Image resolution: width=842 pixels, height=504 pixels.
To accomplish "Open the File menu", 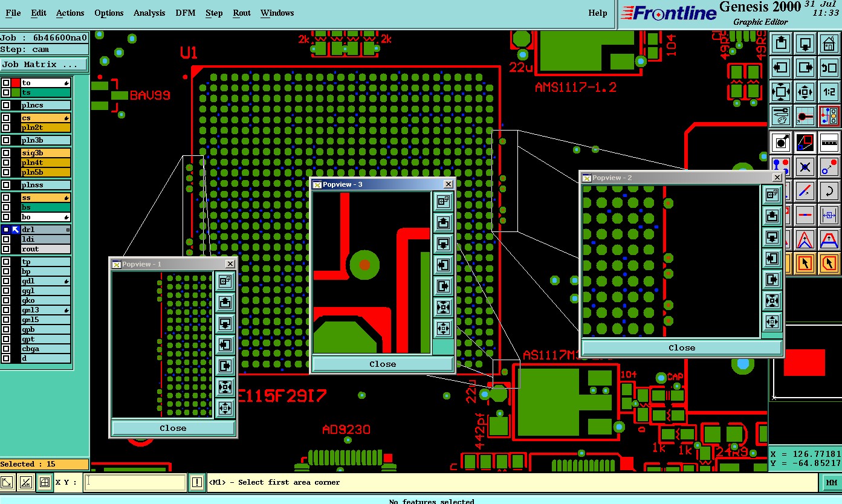I will pyautogui.click(x=13, y=13).
